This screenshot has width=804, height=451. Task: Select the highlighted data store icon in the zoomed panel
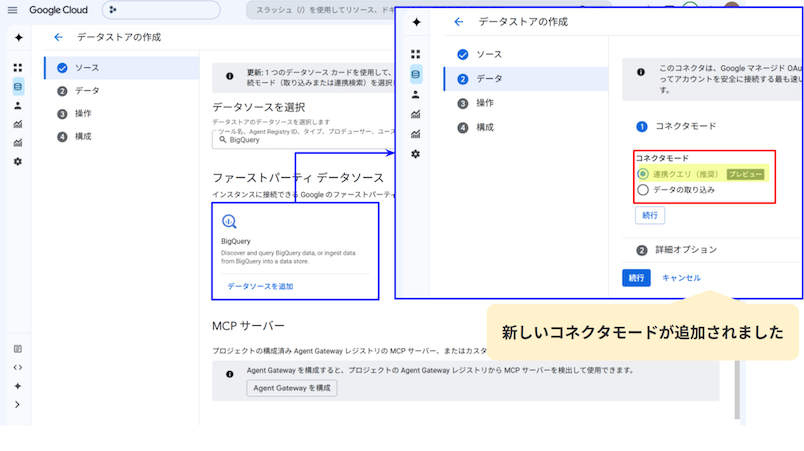tap(416, 74)
